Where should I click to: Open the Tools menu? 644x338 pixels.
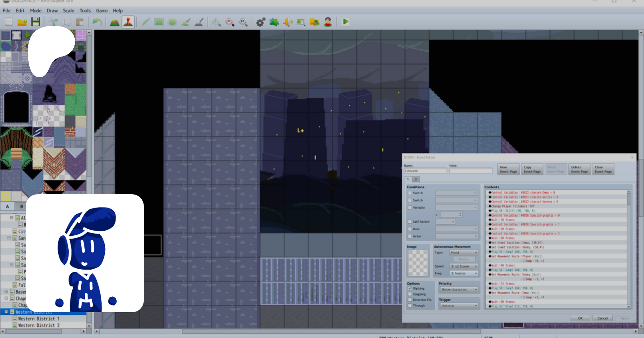pyautogui.click(x=85, y=11)
